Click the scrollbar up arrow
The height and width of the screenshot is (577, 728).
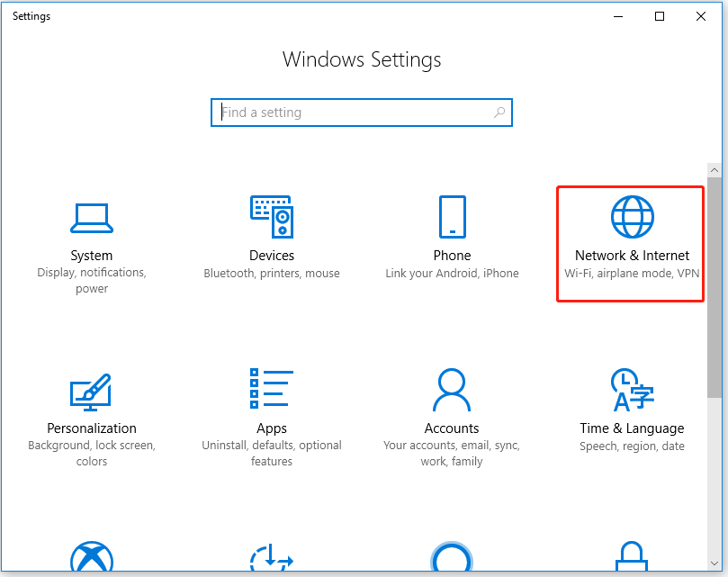[715, 169]
